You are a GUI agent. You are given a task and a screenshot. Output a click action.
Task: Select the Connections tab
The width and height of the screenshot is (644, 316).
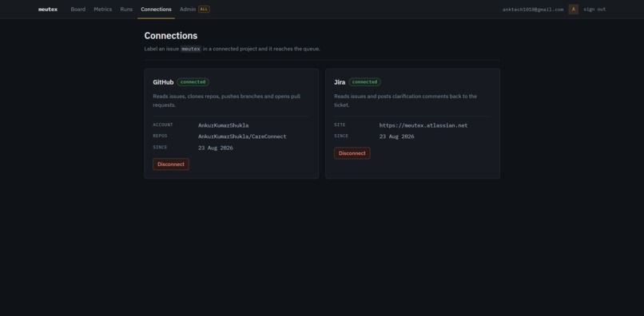click(x=156, y=9)
